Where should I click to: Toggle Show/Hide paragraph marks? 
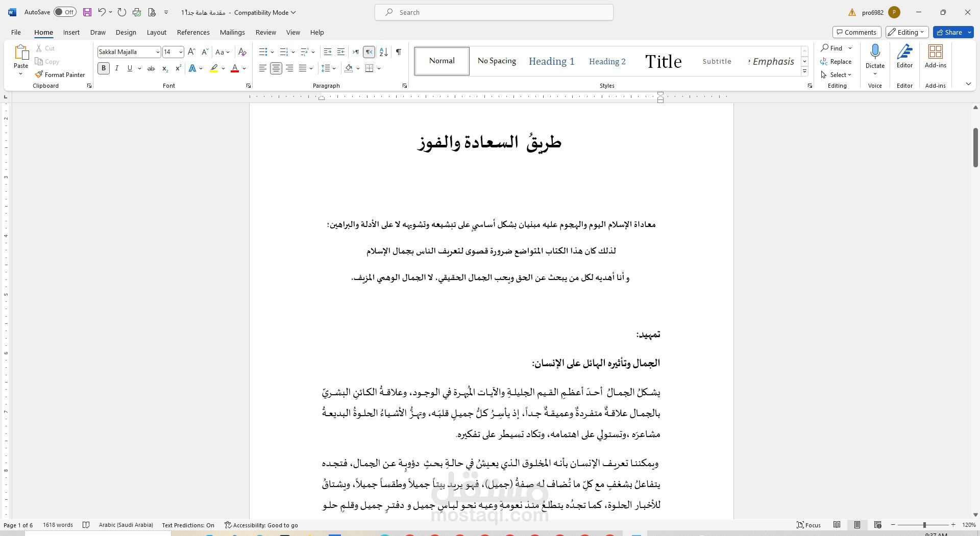point(399,52)
